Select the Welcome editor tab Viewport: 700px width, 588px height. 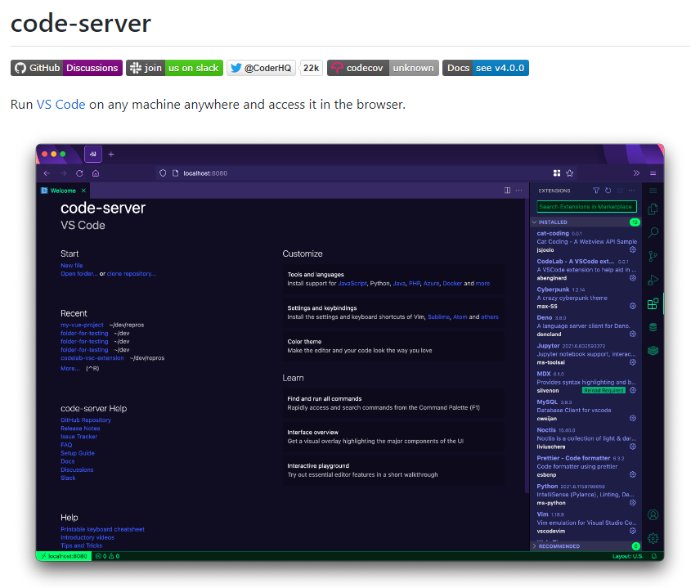click(63, 191)
